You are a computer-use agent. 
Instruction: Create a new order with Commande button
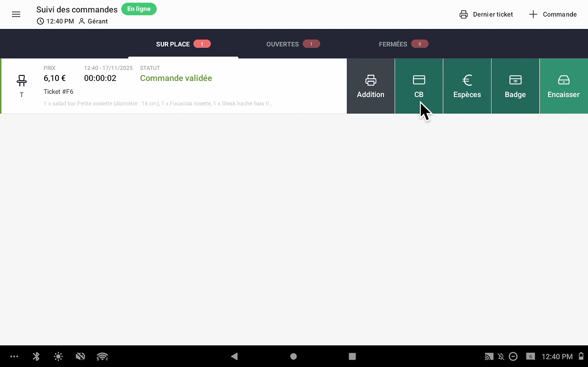pos(553,14)
